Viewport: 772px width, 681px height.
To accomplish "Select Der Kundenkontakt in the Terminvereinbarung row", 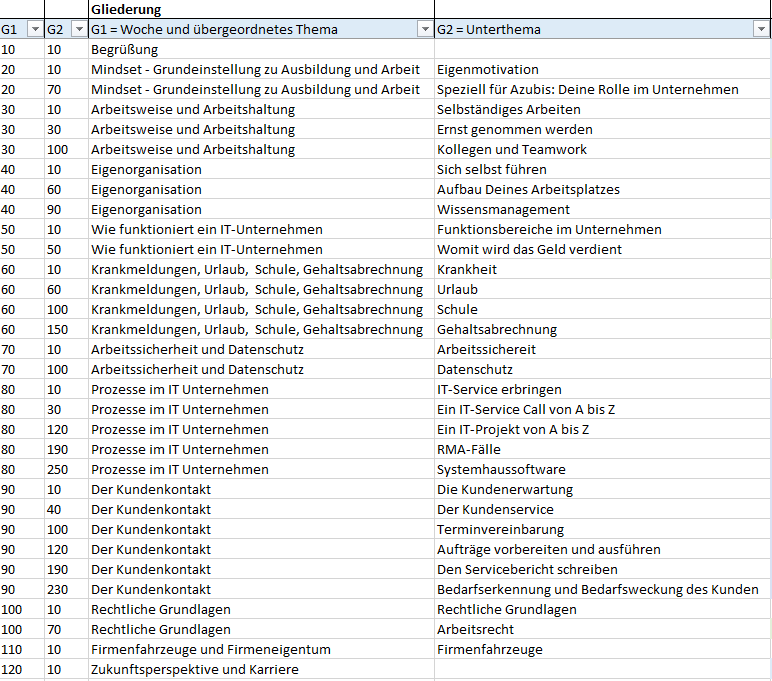I will [261, 530].
